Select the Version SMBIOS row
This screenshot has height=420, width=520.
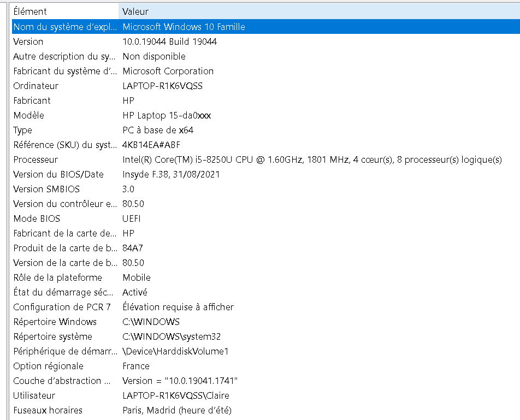tap(265, 189)
